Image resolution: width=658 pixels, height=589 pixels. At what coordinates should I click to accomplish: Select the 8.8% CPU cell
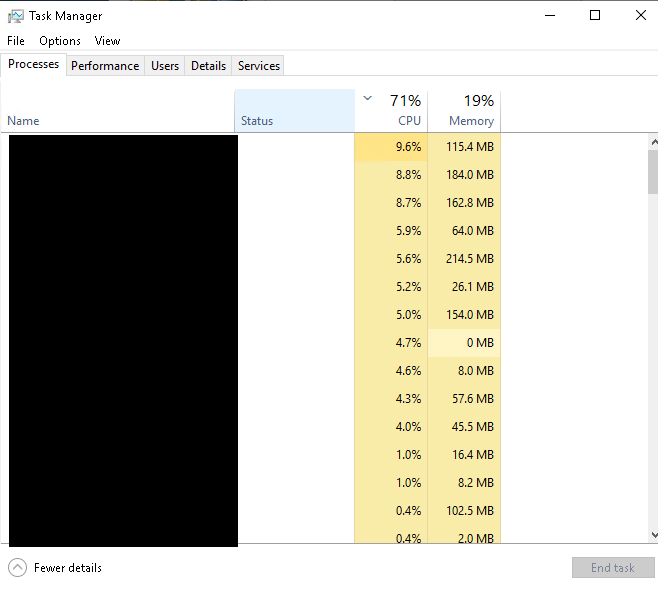click(x=391, y=175)
